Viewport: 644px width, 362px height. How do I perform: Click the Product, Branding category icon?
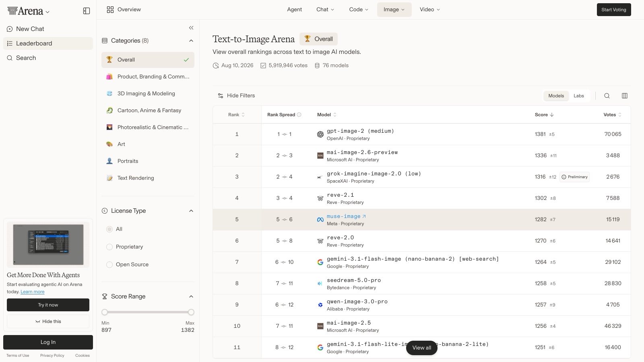(x=109, y=76)
